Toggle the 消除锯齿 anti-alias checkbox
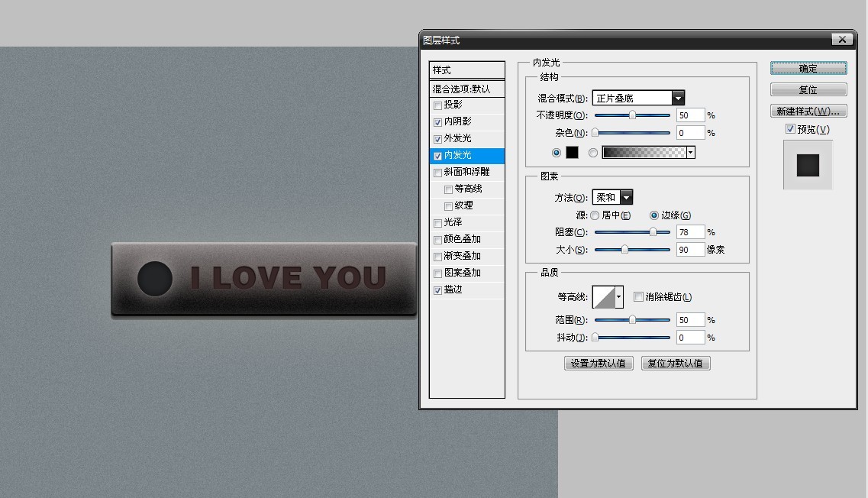 click(638, 297)
